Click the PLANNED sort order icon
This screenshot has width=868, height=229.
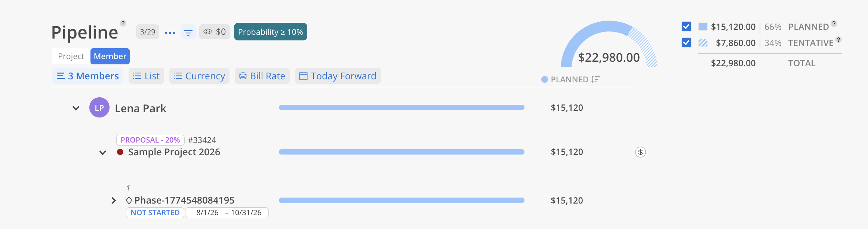(596, 79)
